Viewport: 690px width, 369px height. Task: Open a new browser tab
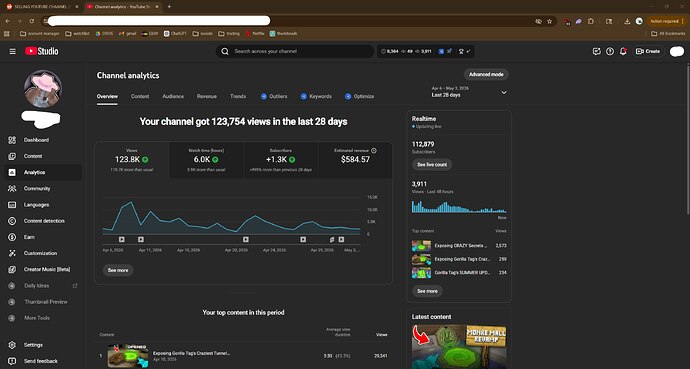pos(169,7)
